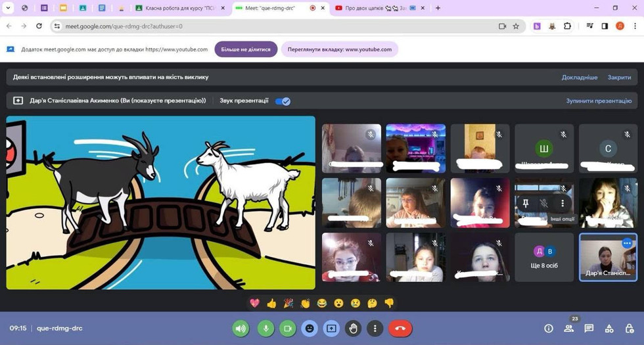
Task: Open the Докладніше link
Action: [580, 78]
